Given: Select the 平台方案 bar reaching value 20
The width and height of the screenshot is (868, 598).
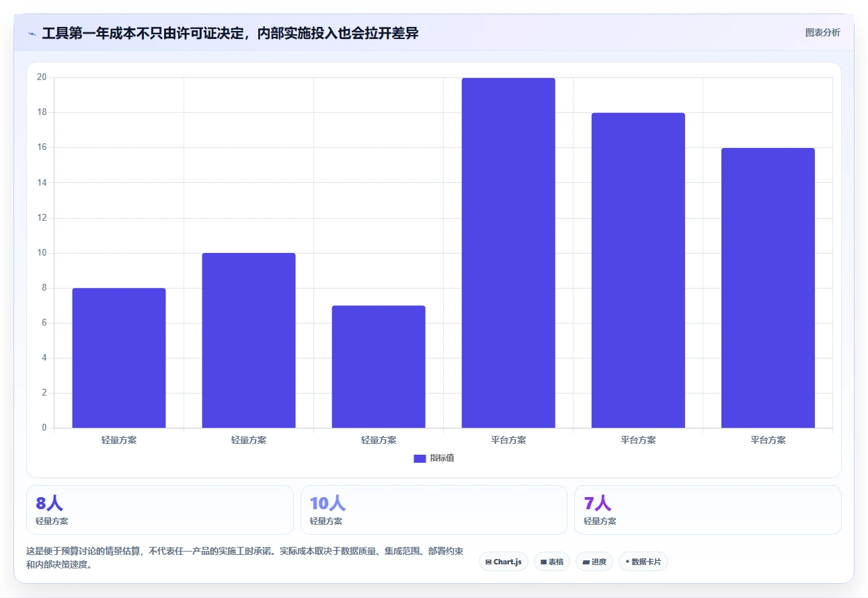Looking at the screenshot, I should [508, 253].
